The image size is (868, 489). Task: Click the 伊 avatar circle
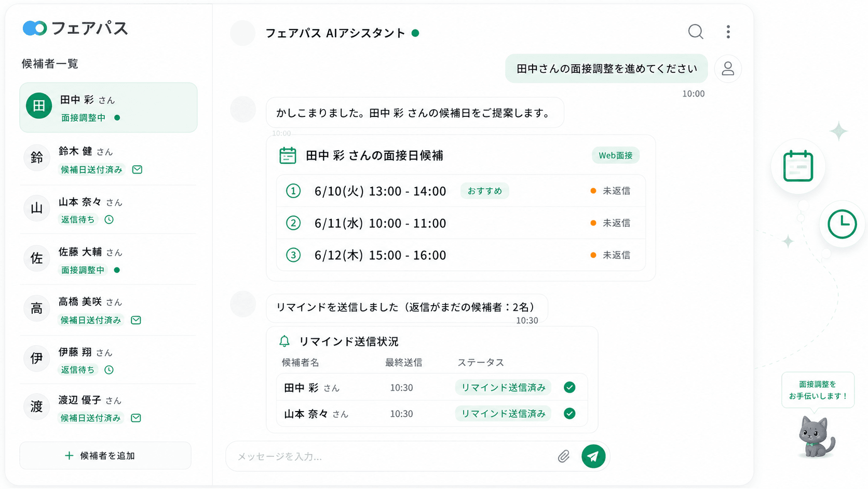click(x=37, y=358)
